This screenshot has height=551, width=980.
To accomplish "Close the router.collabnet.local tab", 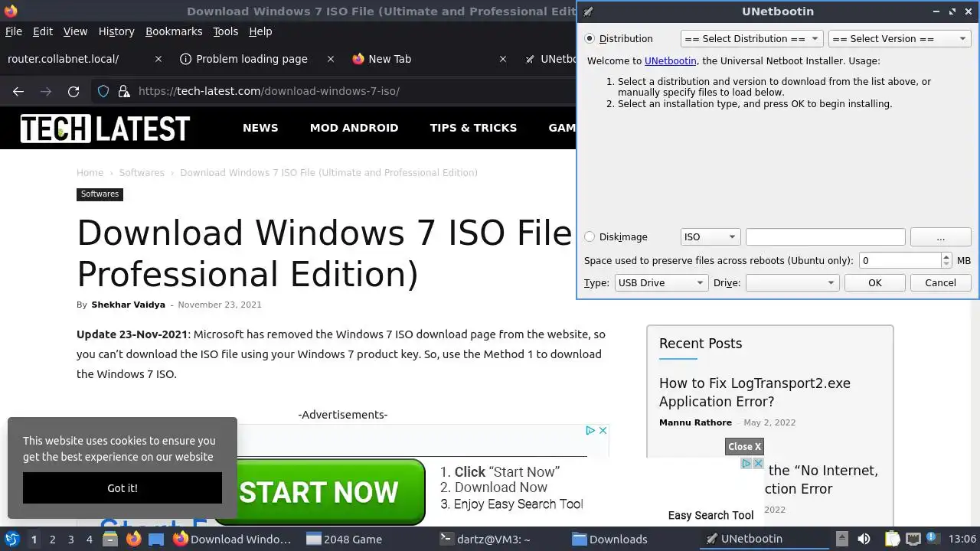I will (158, 59).
